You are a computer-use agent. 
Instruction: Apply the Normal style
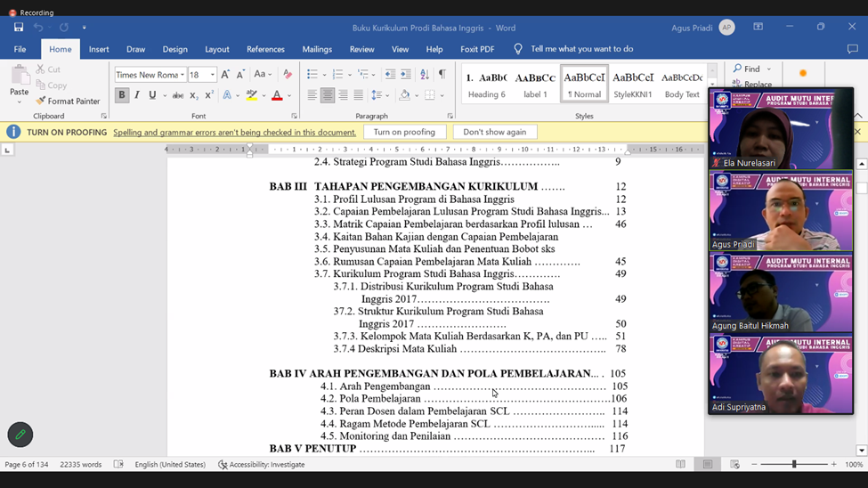click(x=584, y=85)
